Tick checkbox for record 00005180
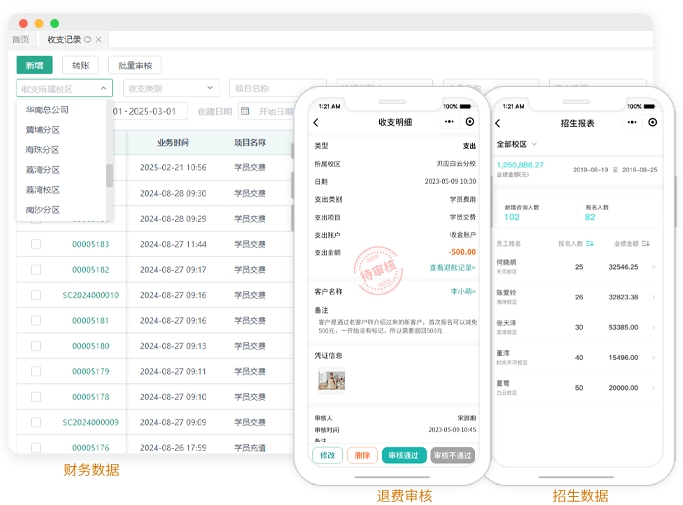683x505 pixels. click(x=36, y=346)
